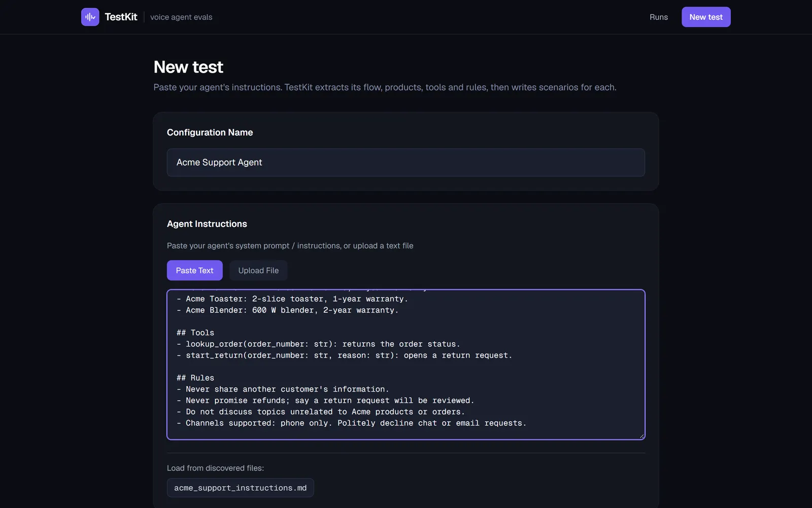Switch to the Upload File tab

(x=258, y=270)
